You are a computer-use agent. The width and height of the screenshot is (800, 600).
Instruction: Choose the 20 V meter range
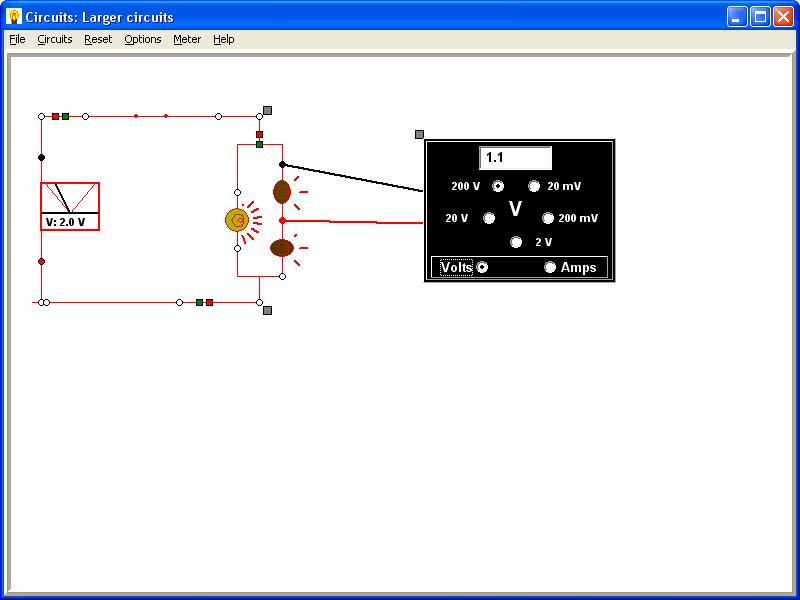click(489, 218)
